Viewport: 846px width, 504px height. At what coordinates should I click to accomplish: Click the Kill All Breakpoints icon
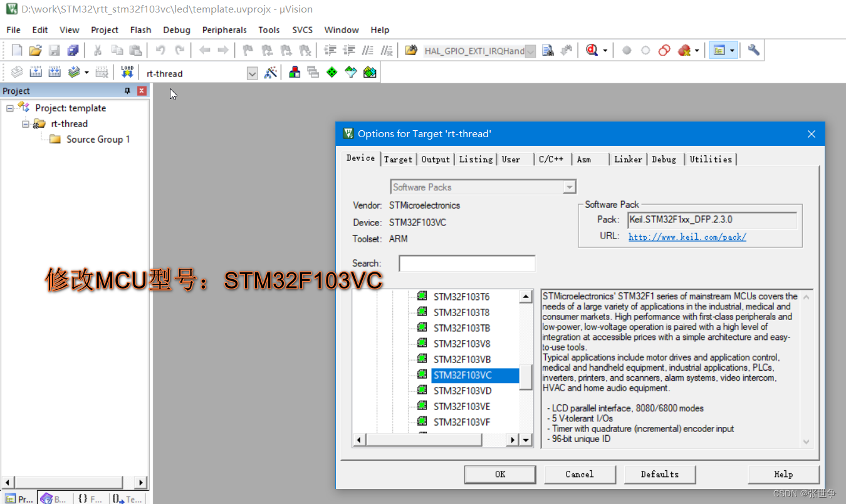pyautogui.click(x=684, y=51)
